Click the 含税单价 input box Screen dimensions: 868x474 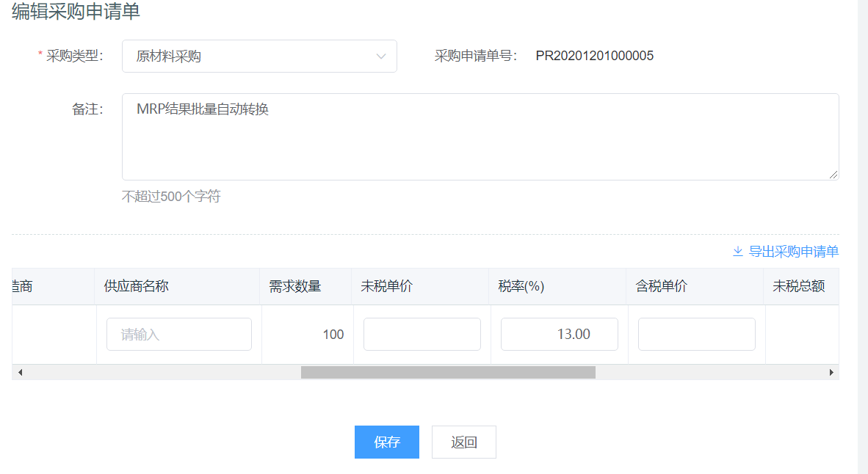(697, 335)
